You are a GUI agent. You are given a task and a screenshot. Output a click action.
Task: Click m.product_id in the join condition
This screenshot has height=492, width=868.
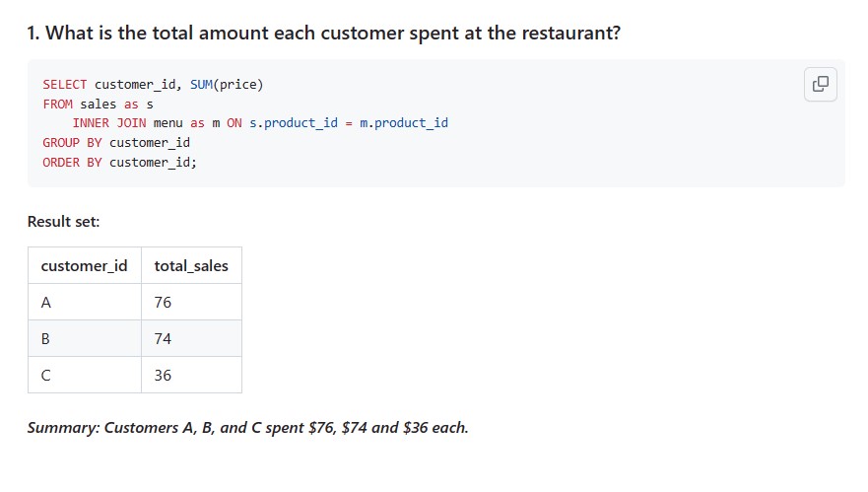[x=404, y=123]
